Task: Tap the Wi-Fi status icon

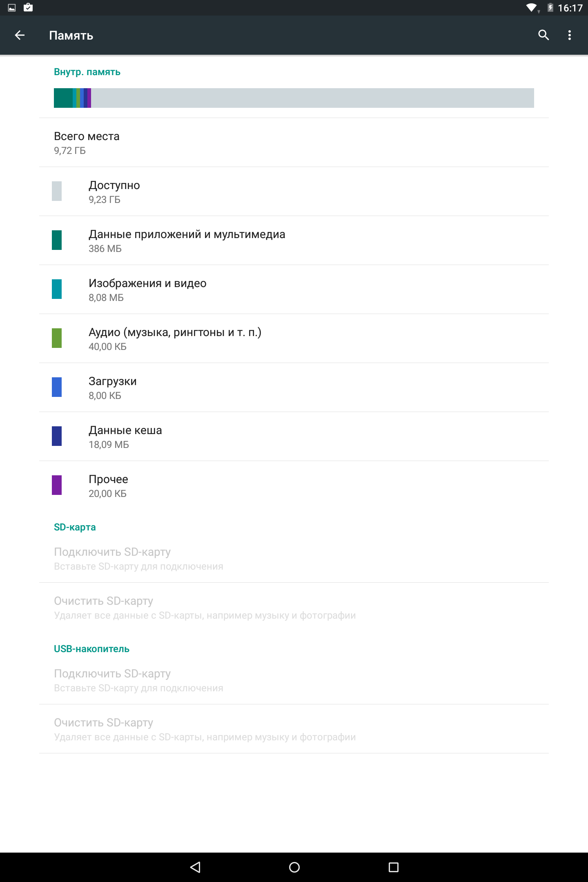Action: (532, 8)
